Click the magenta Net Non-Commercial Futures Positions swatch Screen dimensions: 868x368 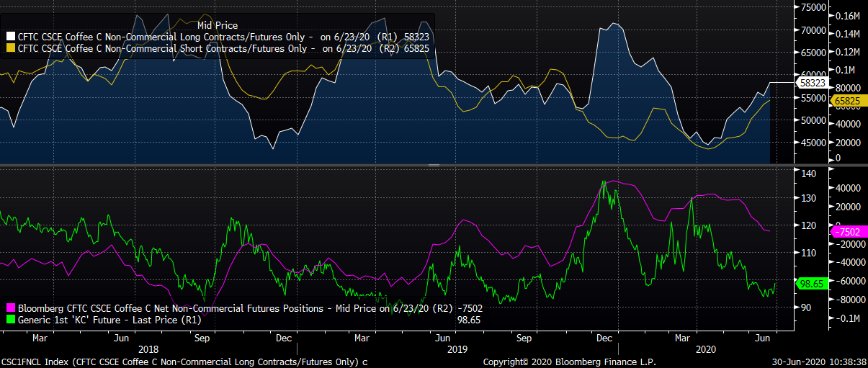pyautogui.click(x=11, y=308)
